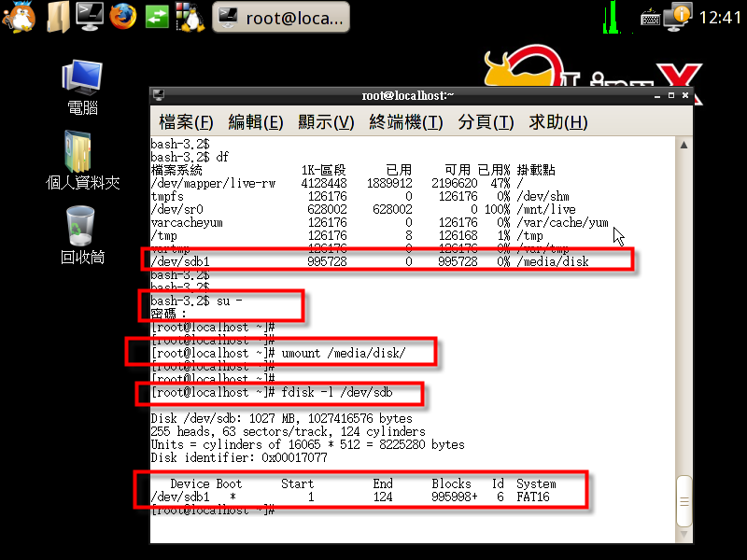Open the penguin main menu icon

pyautogui.click(x=19, y=16)
